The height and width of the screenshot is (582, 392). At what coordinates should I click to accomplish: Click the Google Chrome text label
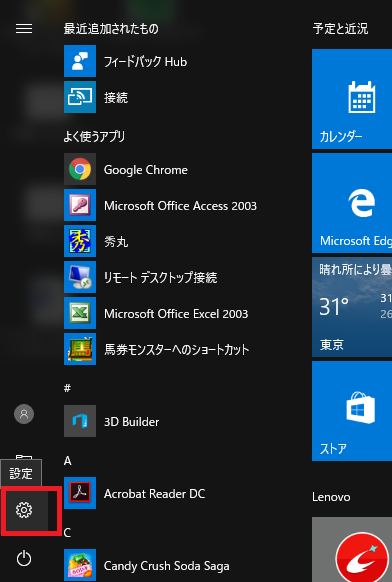(x=146, y=170)
